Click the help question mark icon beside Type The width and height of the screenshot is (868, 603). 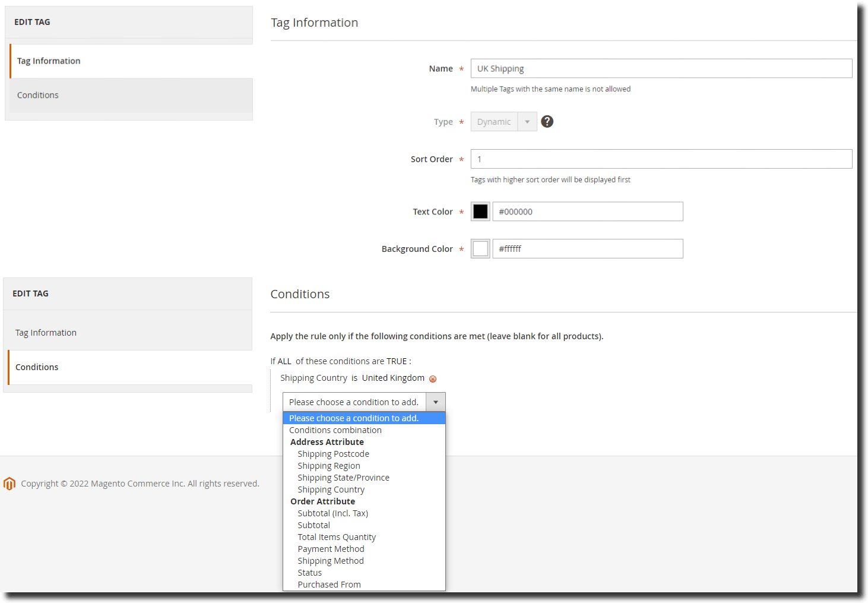(547, 122)
